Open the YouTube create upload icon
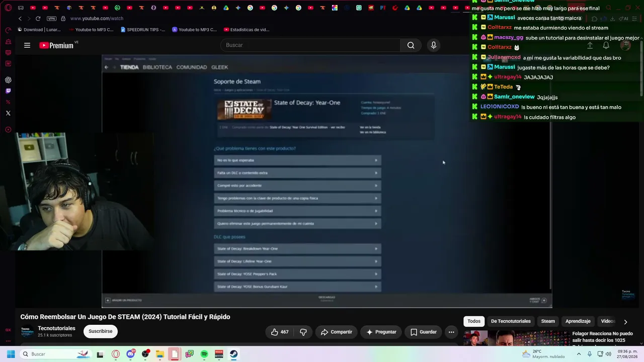Screen dimensions: 644x362 point(590,45)
